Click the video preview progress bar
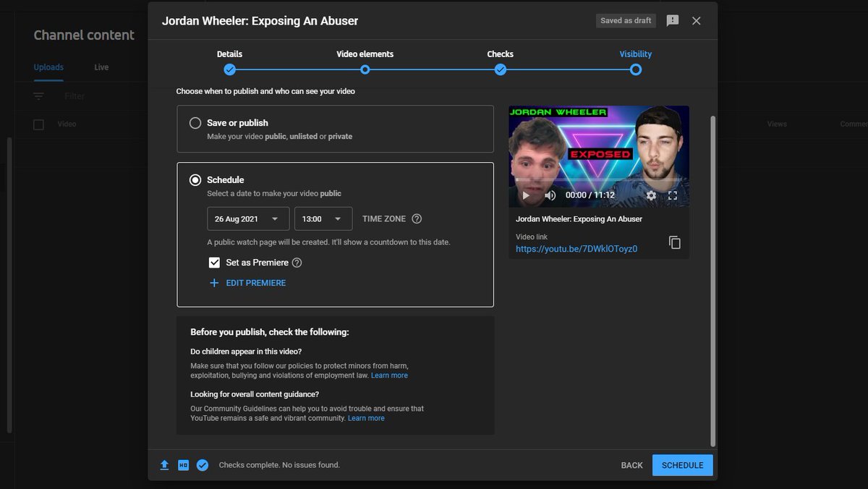This screenshot has height=489, width=868. point(598,179)
